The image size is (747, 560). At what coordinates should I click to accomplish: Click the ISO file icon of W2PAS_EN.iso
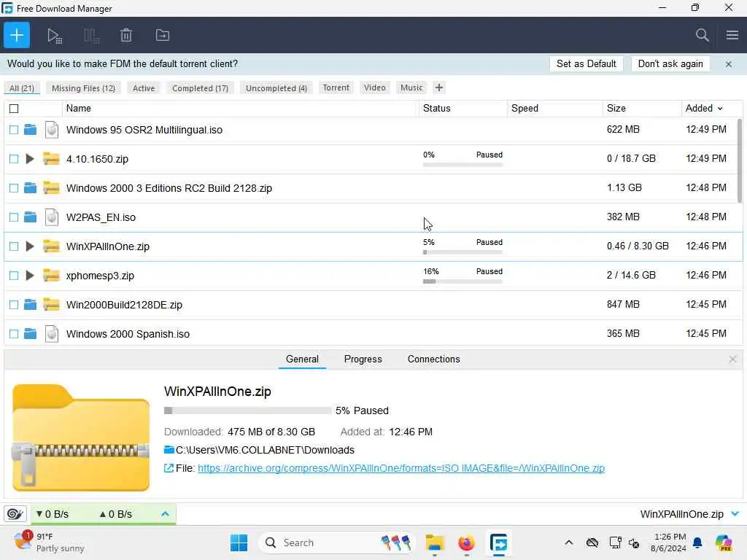coord(52,217)
